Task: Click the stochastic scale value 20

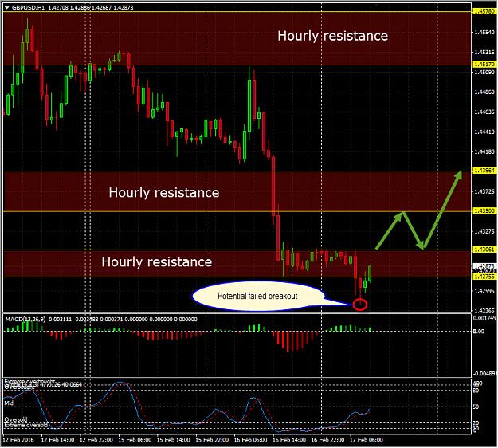Action: [x=476, y=423]
